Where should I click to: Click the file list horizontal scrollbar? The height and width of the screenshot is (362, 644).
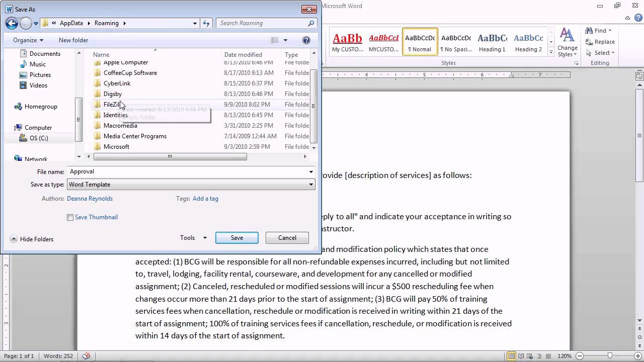coord(170,157)
